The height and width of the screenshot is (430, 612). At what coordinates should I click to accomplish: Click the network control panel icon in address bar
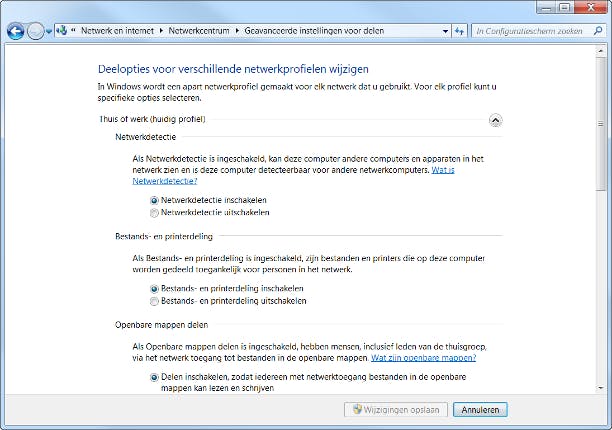pos(62,30)
